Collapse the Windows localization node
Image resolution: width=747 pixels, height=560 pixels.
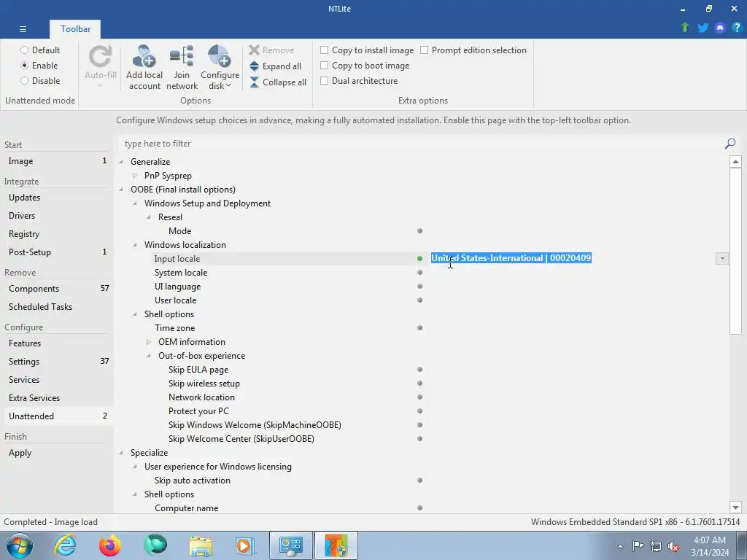click(135, 245)
